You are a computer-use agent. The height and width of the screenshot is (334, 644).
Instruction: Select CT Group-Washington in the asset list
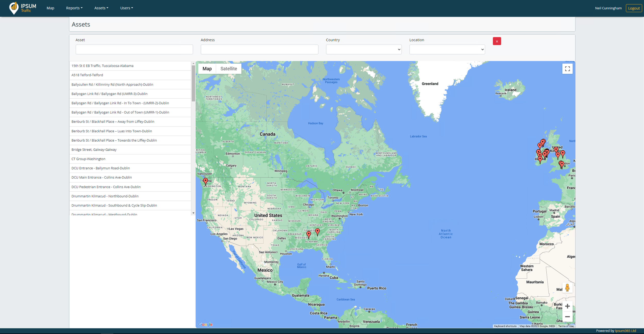tap(88, 159)
